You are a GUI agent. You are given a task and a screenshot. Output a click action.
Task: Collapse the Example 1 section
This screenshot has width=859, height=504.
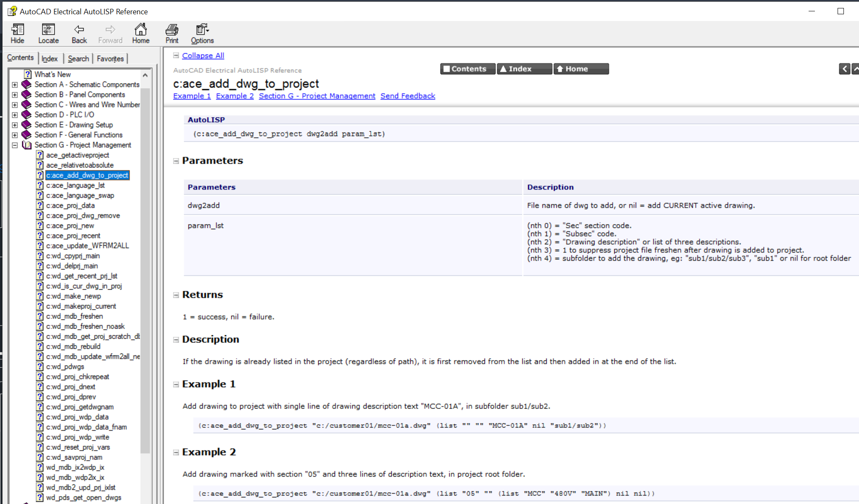pyautogui.click(x=176, y=384)
